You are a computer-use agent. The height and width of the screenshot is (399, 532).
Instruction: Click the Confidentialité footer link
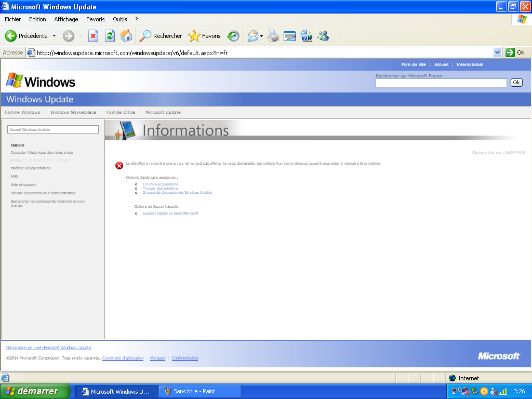click(x=185, y=358)
